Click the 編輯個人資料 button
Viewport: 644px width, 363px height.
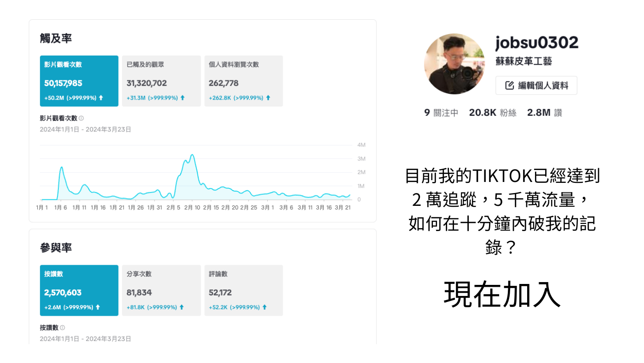click(536, 85)
